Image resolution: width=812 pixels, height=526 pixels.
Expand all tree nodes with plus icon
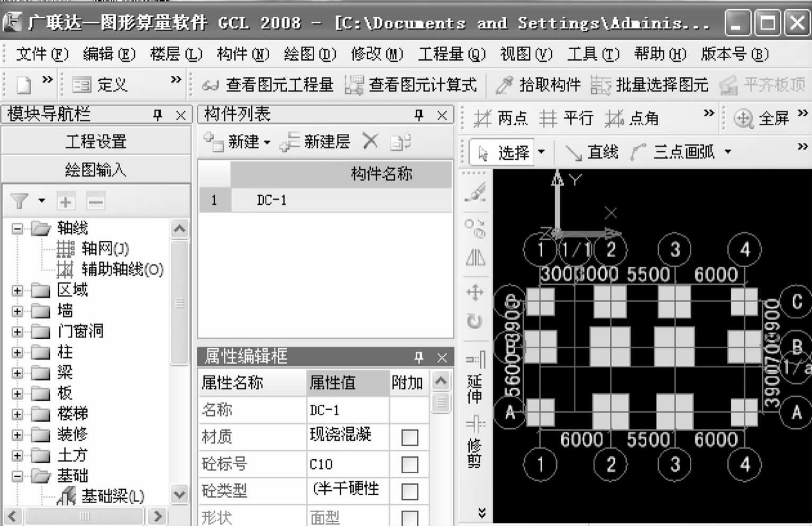pos(66,202)
